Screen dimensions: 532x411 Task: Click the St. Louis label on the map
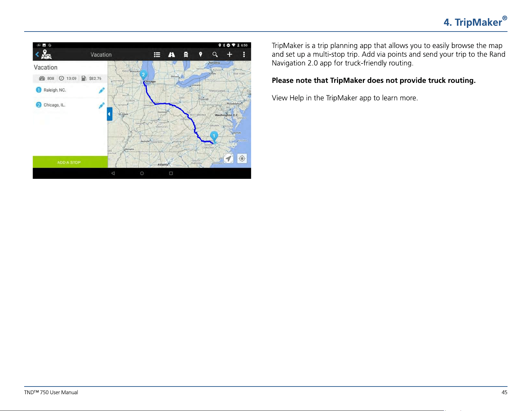(123, 114)
